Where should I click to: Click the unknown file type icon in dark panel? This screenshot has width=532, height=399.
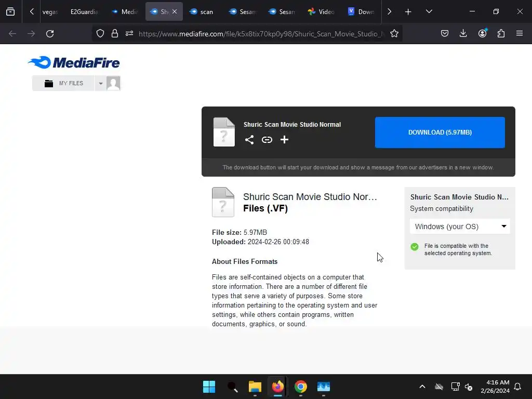224,132
